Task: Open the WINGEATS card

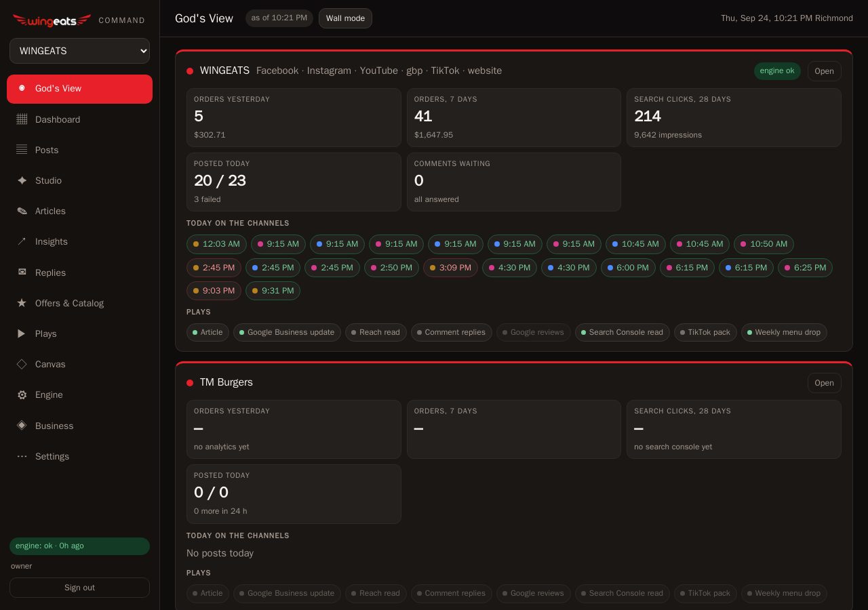Action: [x=824, y=71]
